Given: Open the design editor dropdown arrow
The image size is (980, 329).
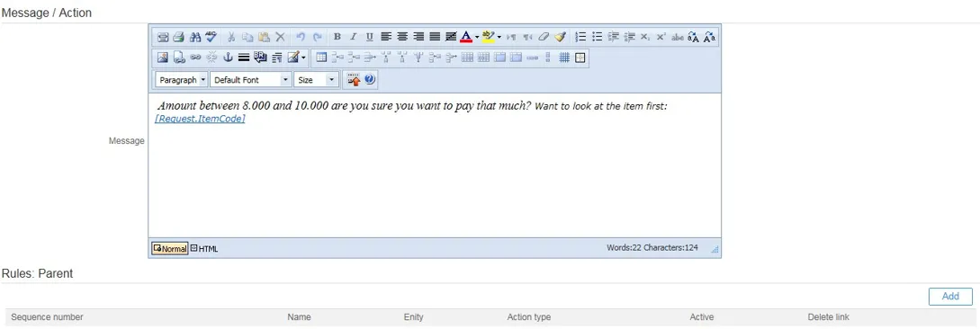Looking at the screenshot, I should click(304, 58).
